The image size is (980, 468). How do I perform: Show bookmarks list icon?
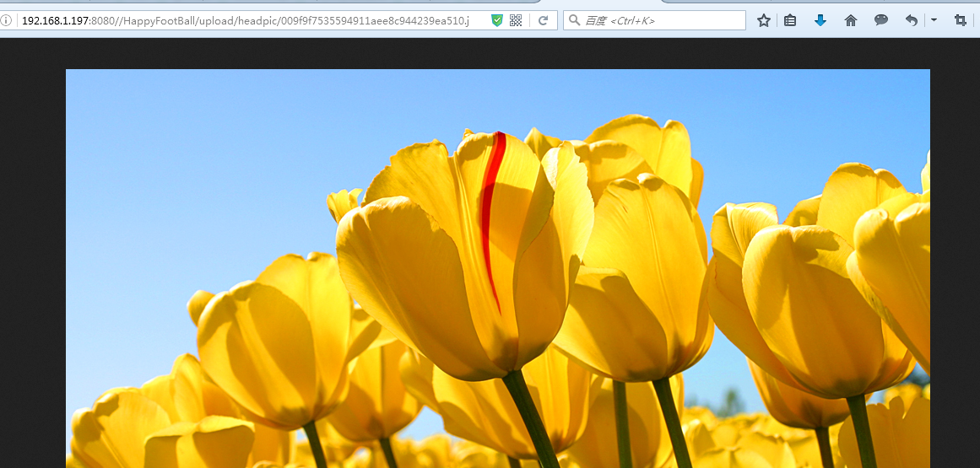[x=790, y=20]
